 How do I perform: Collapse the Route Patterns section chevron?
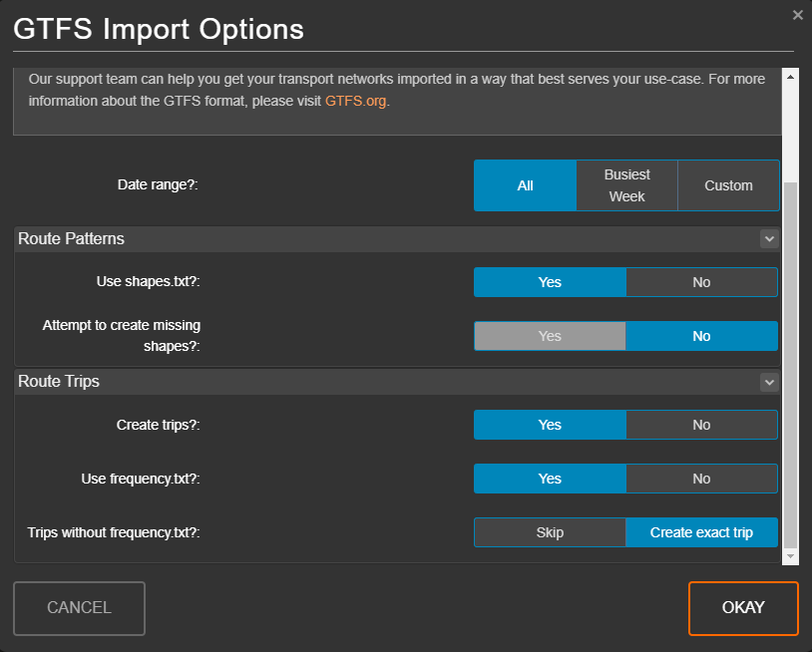point(769,239)
